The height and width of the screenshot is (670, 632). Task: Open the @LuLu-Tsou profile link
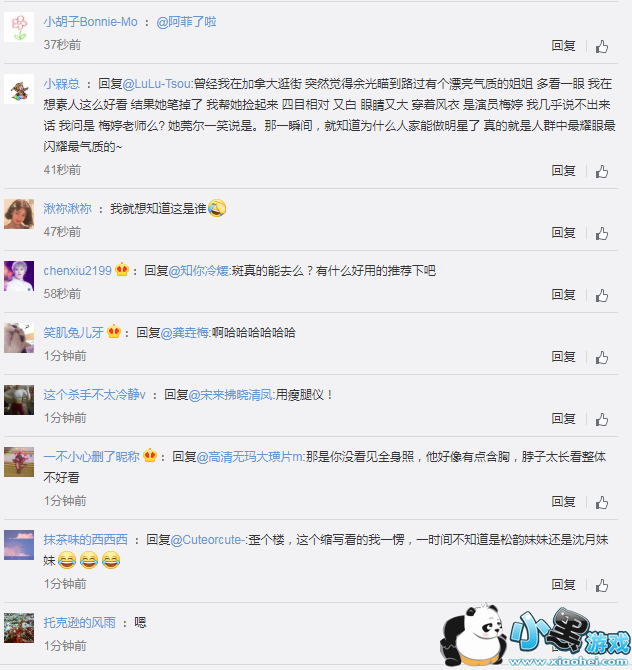158,84
